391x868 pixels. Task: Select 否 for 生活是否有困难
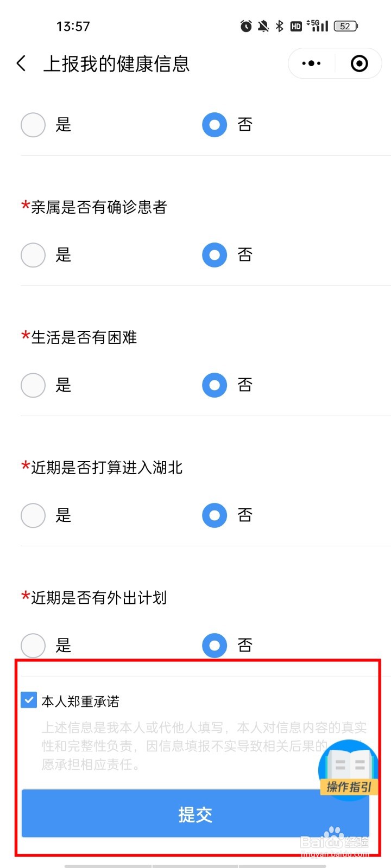point(215,385)
